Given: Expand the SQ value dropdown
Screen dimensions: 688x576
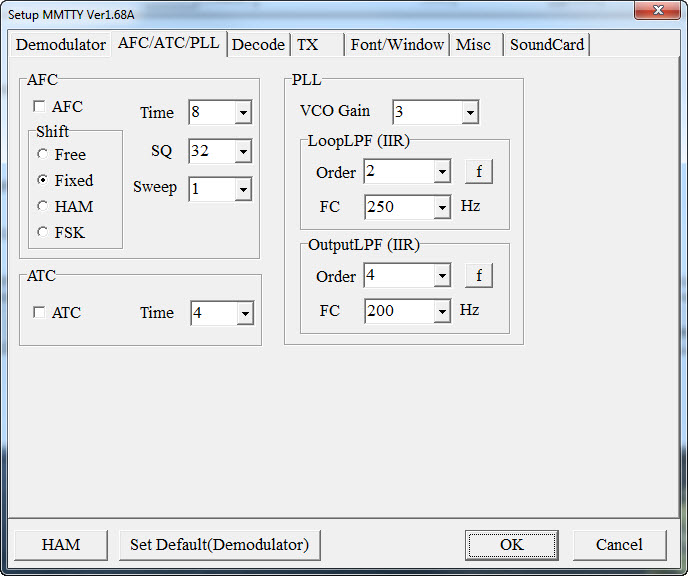Looking at the screenshot, I should [243, 152].
